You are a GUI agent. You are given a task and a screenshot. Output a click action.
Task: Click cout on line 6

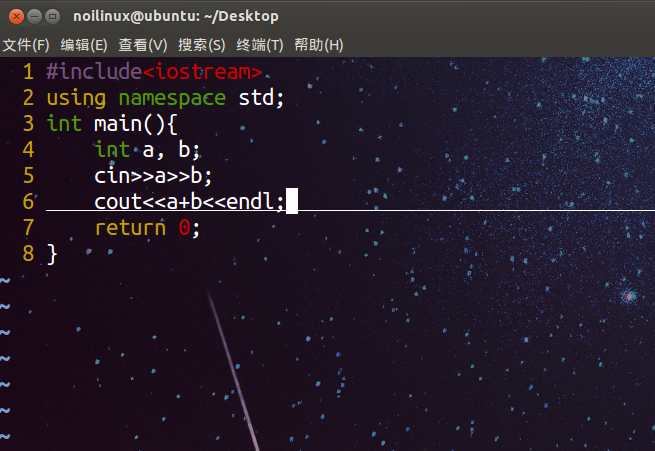point(118,202)
